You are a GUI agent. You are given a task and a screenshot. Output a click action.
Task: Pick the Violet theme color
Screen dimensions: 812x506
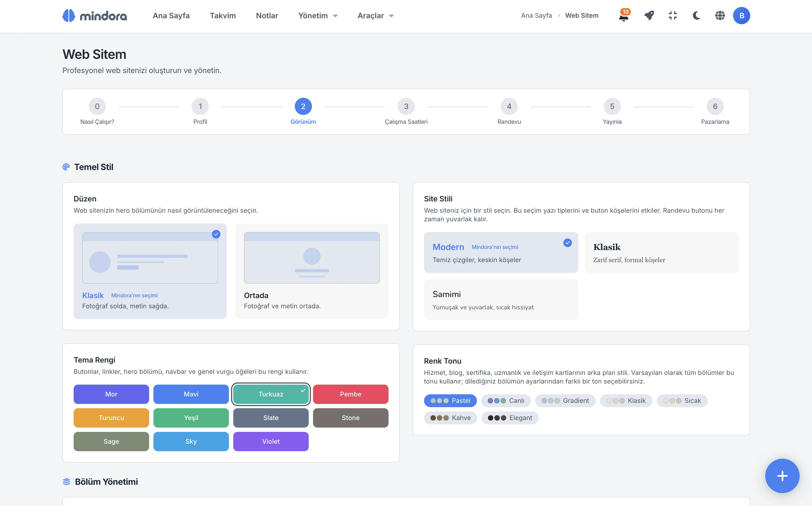click(x=271, y=442)
